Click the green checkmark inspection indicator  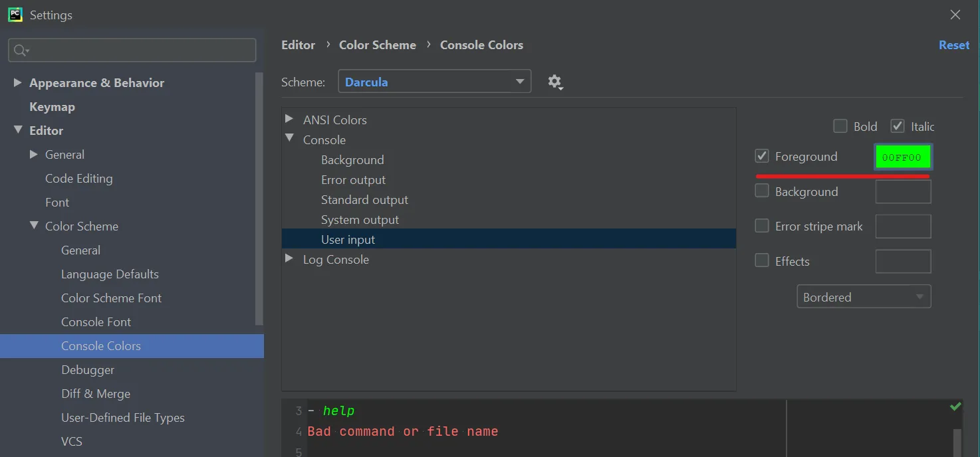coord(955,406)
